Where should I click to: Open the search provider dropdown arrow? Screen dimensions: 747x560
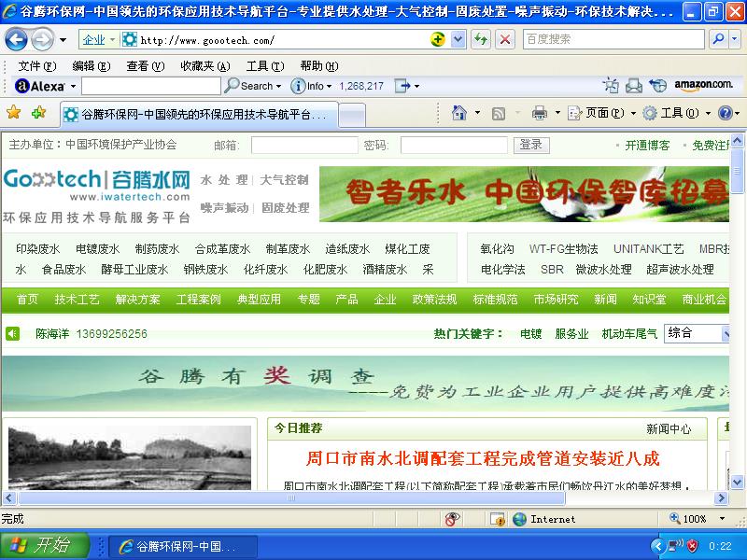tap(735, 39)
